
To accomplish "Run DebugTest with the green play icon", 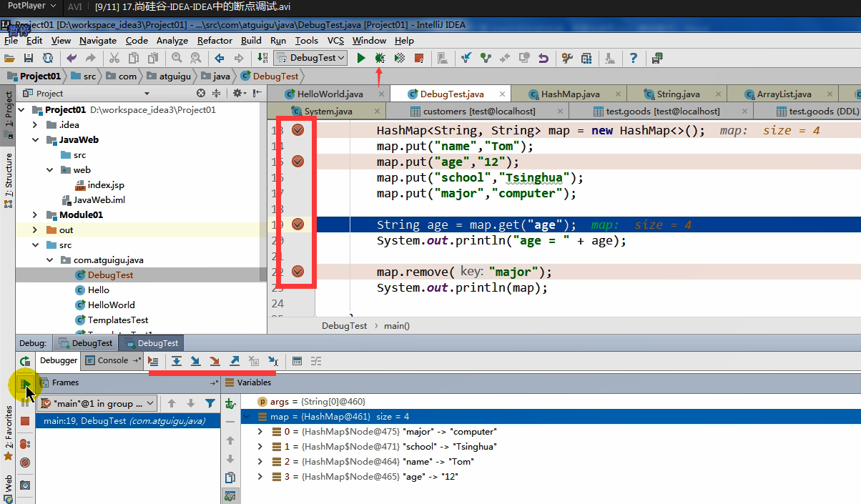I will 361,58.
